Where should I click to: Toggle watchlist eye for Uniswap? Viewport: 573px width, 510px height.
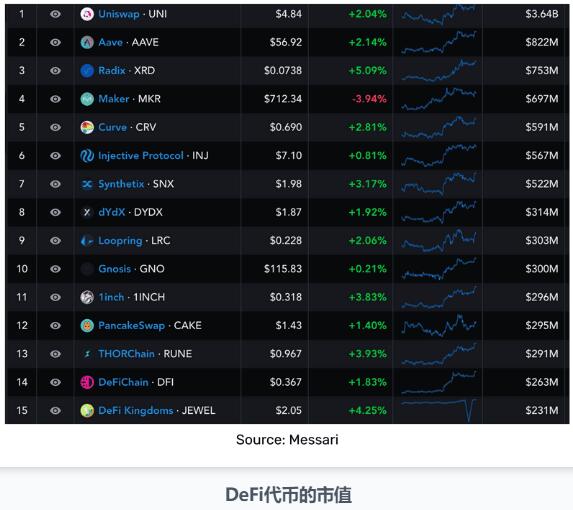(55, 14)
